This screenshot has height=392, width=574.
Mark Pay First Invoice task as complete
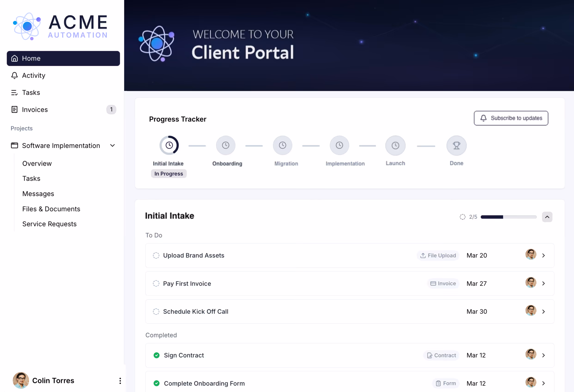(156, 283)
